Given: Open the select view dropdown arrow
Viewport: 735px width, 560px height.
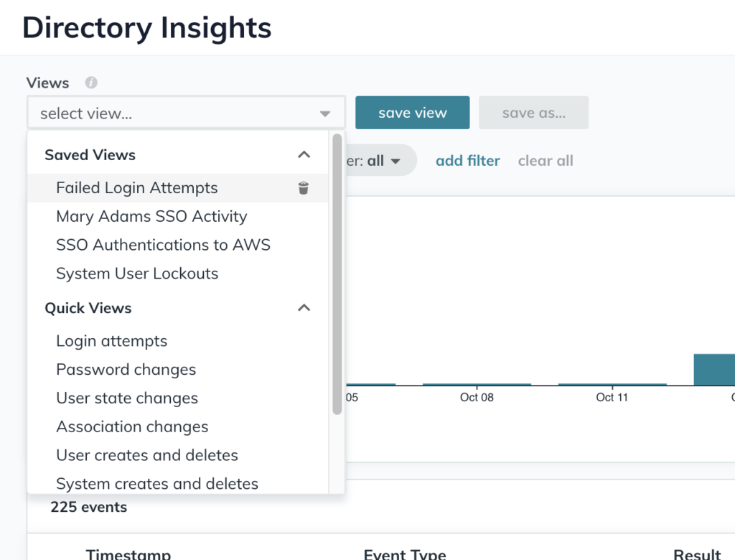Looking at the screenshot, I should [x=324, y=113].
